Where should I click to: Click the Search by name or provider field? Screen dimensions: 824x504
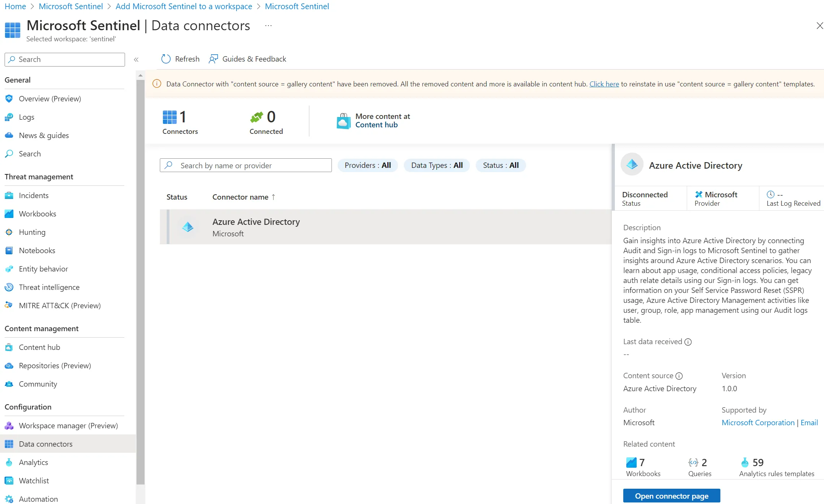coord(245,165)
